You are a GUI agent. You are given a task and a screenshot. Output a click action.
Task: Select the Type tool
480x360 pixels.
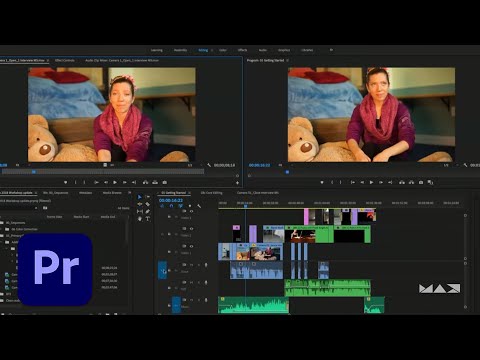click(x=148, y=219)
